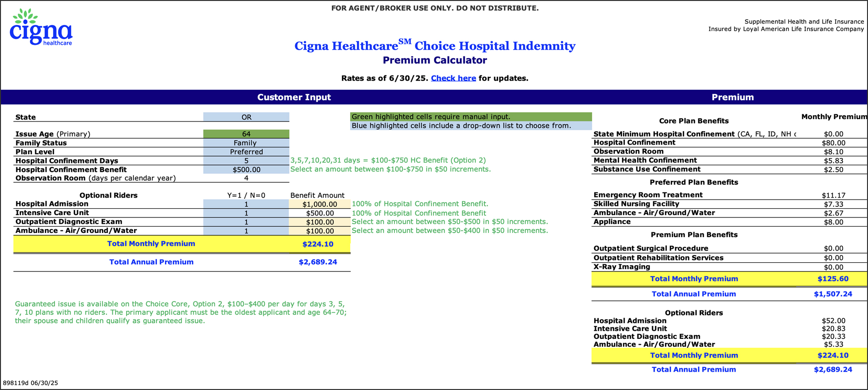Open the 'Check here' updates link

(x=453, y=78)
